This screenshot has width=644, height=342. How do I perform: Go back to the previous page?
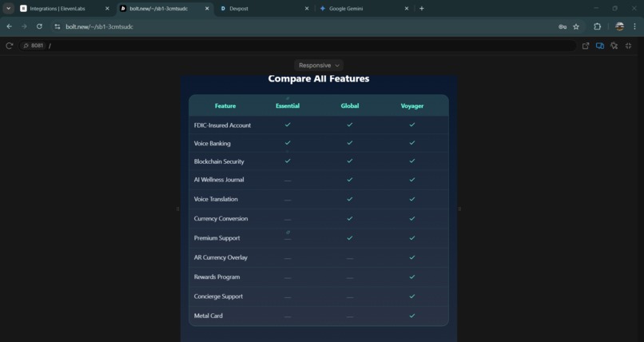[x=10, y=26]
